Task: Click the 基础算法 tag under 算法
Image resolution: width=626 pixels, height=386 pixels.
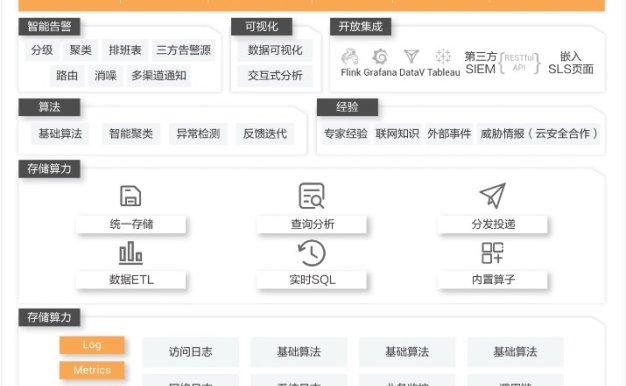Action: click(60, 134)
